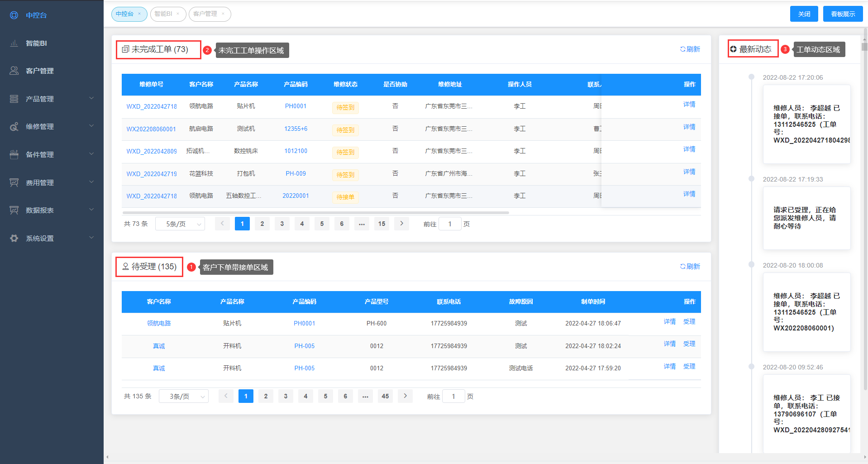Open 智能BI from the sidebar chart icon
868x464 pixels.
[14, 43]
